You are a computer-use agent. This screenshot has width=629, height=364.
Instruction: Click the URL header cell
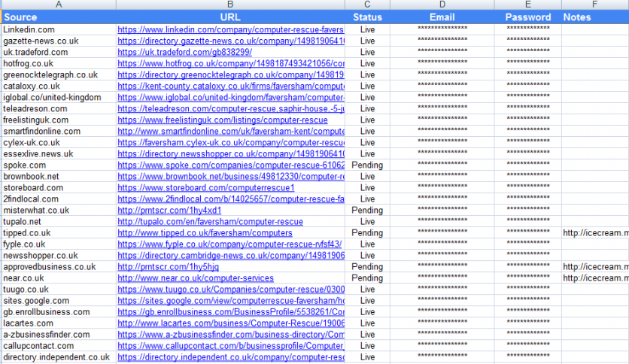(x=230, y=17)
